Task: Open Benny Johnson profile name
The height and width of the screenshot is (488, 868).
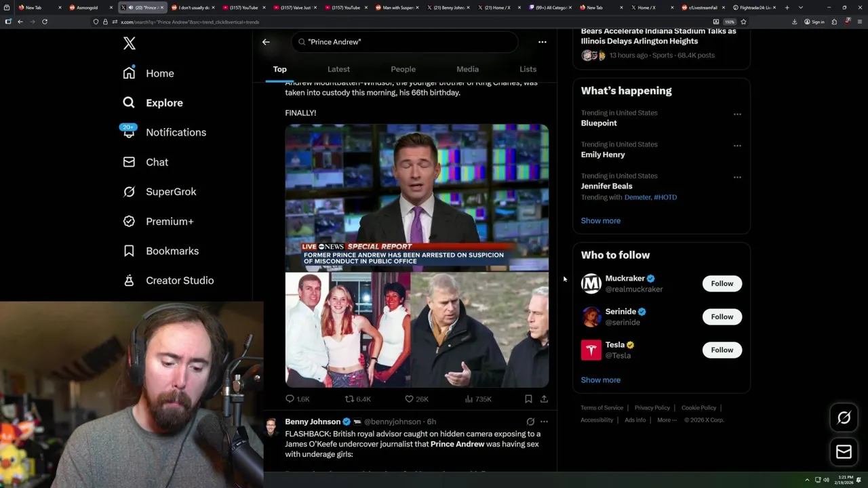Action: pos(313,422)
